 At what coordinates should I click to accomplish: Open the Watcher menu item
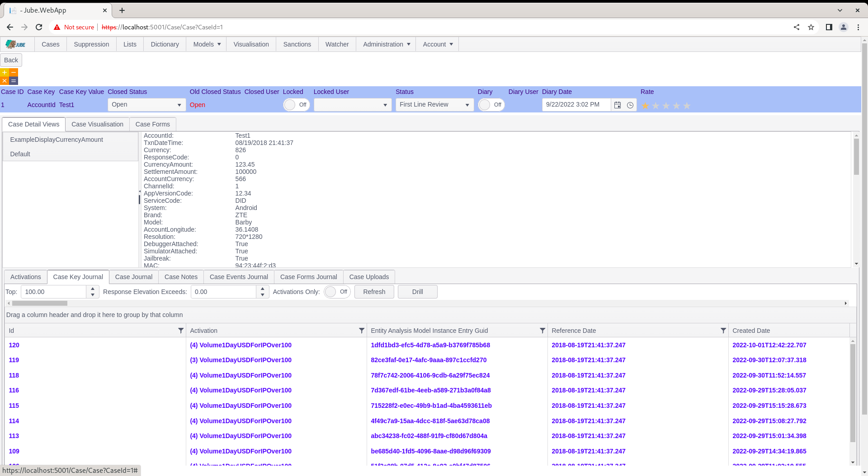[337, 44]
